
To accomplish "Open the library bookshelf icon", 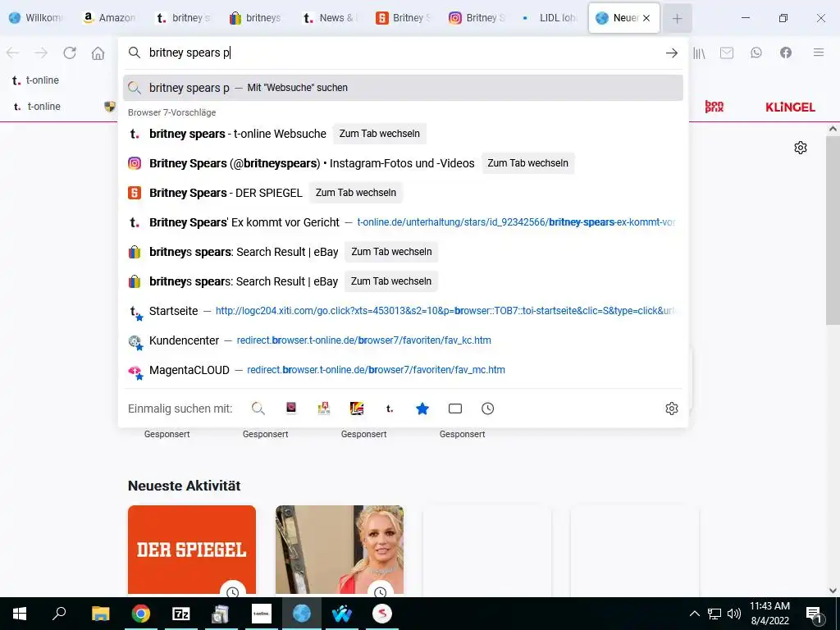I will [x=699, y=52].
